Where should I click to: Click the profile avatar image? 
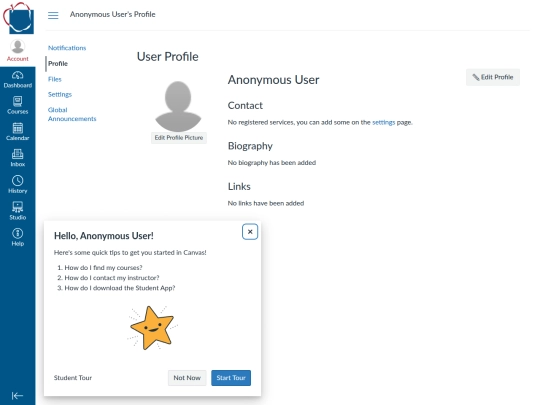coord(178,106)
